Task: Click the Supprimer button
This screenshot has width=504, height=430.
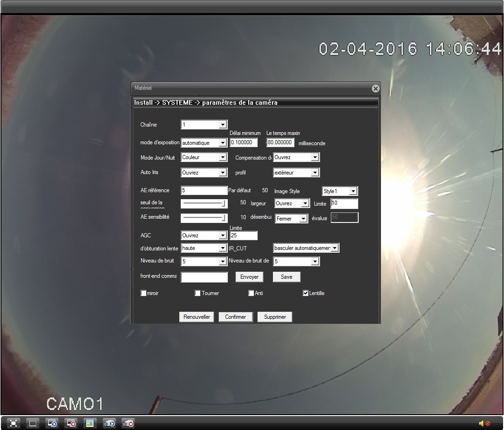Action: [275, 317]
